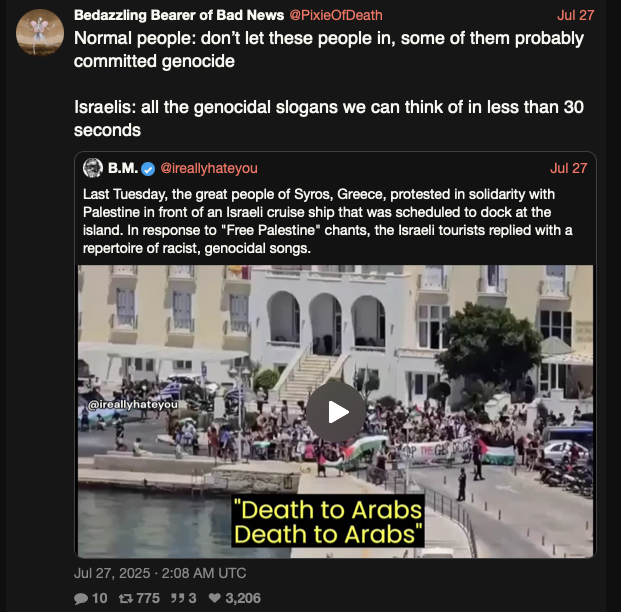Screen dimensions: 621x612
Task: Open the @PixieOfDeath handle link
Action: tap(336, 15)
